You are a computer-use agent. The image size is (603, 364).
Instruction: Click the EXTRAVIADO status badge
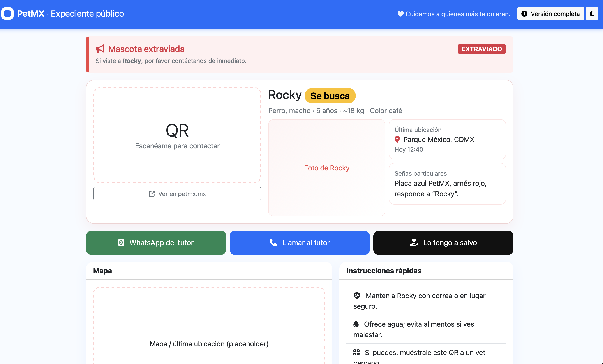pyautogui.click(x=481, y=49)
